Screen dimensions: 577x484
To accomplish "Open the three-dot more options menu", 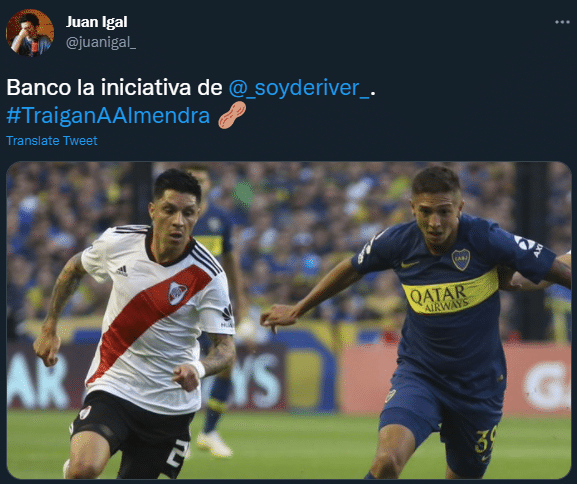I will 562,22.
